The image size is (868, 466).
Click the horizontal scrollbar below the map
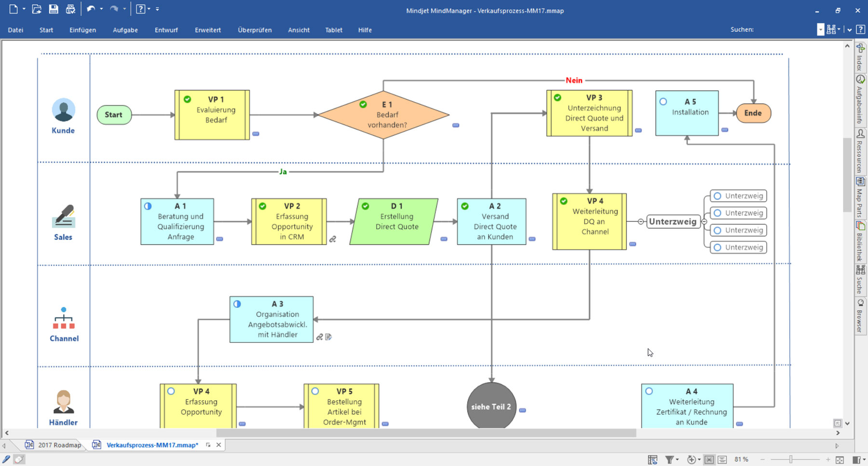(426, 433)
